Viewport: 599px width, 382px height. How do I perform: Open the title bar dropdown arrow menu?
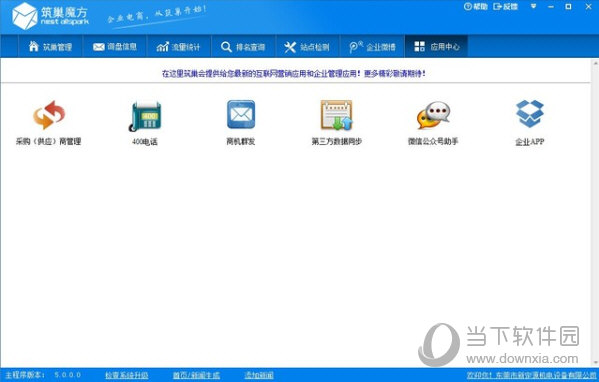click(x=533, y=6)
